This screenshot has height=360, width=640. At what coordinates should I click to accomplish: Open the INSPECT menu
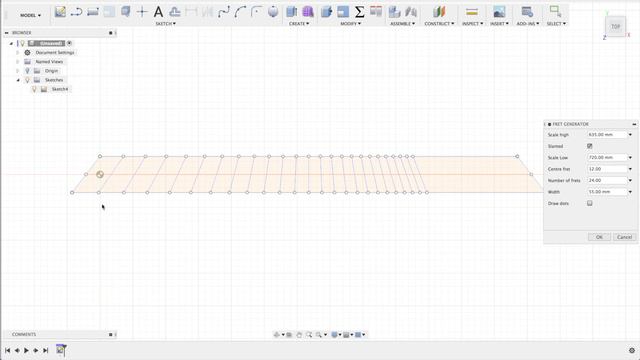pos(472,24)
